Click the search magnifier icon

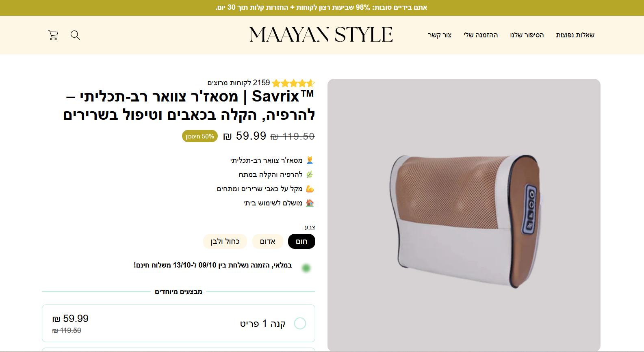coord(75,35)
